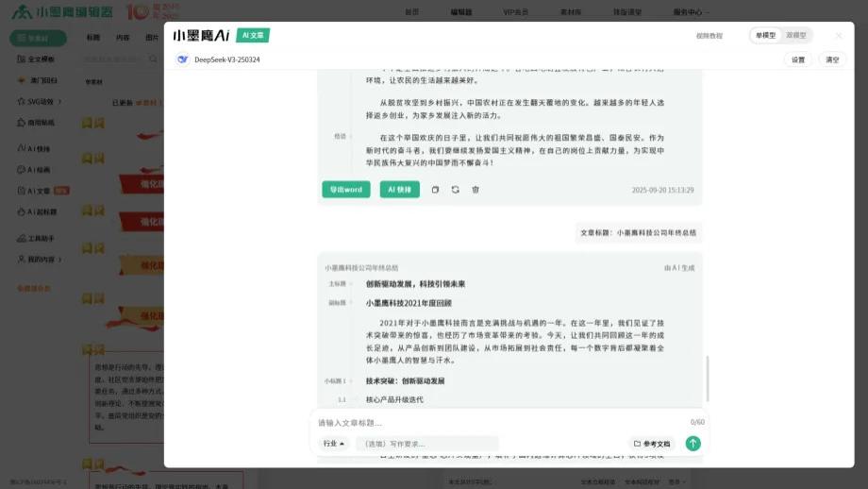868x489 pixels.
Task: Click the timestamp 2025-09-20 15:13:29
Action: click(x=662, y=190)
